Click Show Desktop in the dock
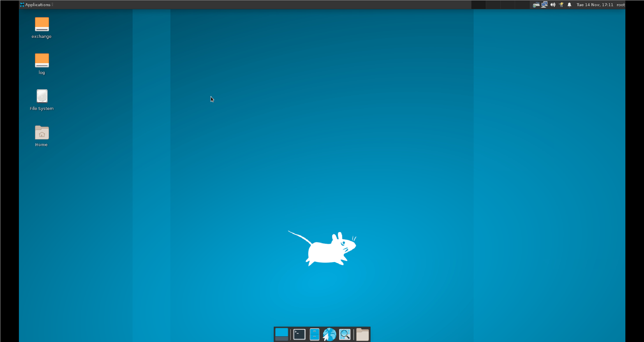Viewport: 644px width, 342px height. 282,334
